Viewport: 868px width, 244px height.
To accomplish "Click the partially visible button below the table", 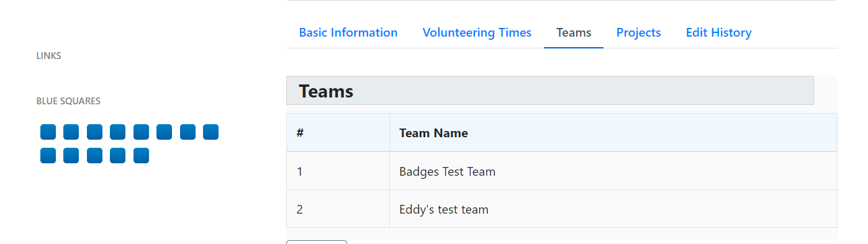I will 317,242.
